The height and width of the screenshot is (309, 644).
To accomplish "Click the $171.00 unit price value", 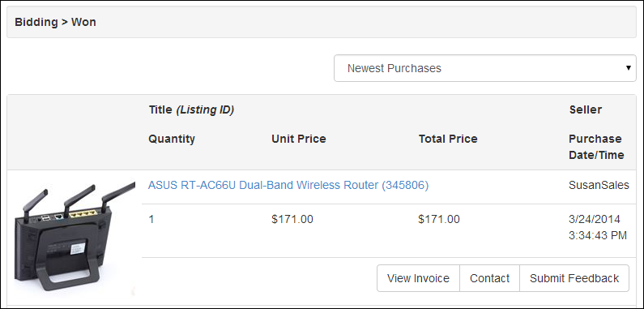I will click(292, 220).
